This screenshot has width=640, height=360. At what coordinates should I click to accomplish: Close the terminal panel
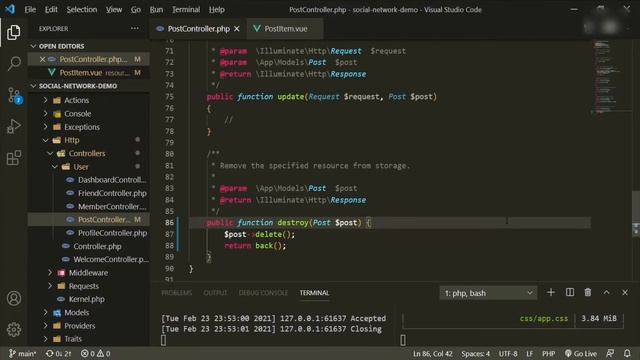tap(625, 292)
